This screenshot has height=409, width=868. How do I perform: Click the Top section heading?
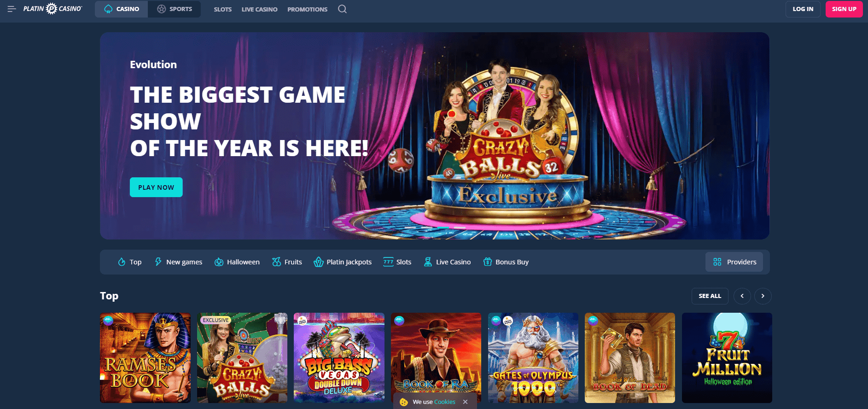click(109, 296)
